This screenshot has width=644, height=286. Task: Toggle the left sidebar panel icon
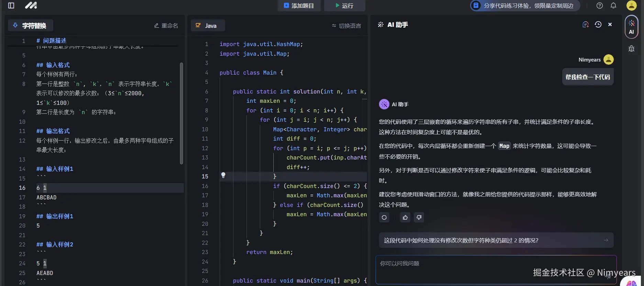[x=11, y=5]
